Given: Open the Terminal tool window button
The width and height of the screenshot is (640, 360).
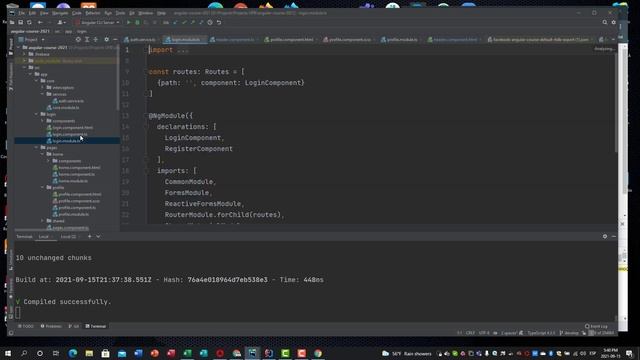Looking at the screenshot, I should pos(96,326).
